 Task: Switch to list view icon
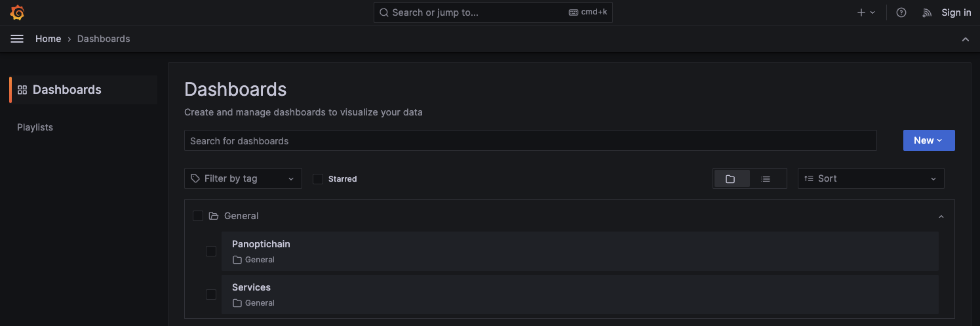coord(766,178)
